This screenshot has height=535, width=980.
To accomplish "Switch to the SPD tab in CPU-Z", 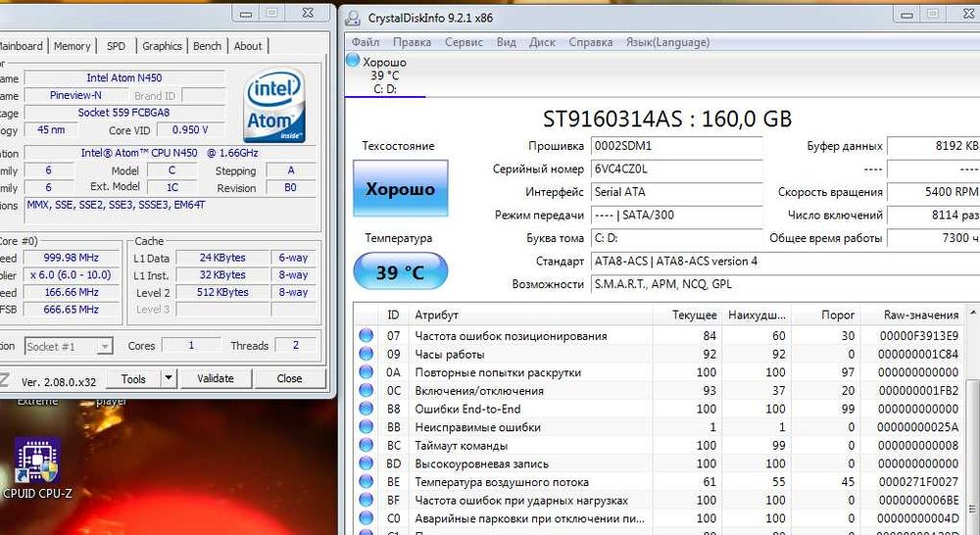I will 116,46.
